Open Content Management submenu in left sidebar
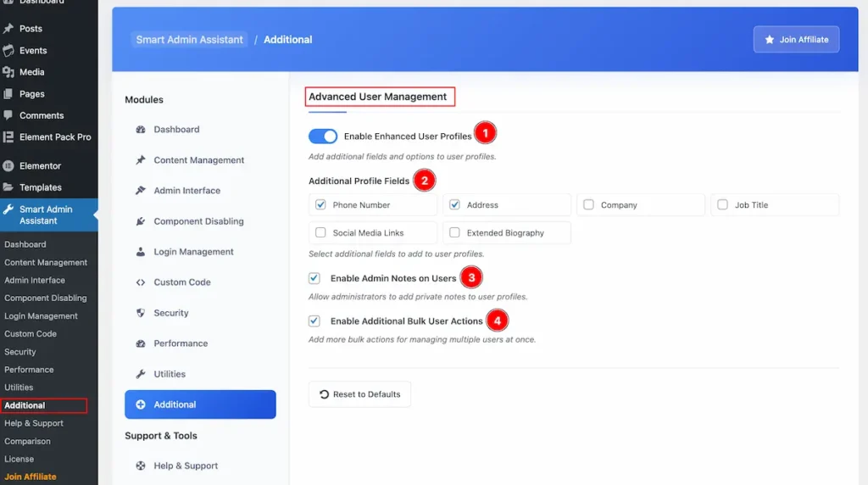Viewport: 868px width, 485px height. click(46, 263)
